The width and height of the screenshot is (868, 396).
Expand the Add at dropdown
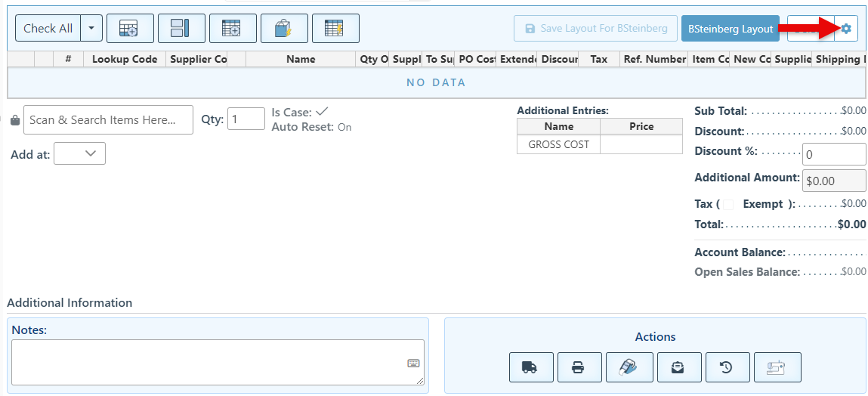pyautogui.click(x=80, y=153)
